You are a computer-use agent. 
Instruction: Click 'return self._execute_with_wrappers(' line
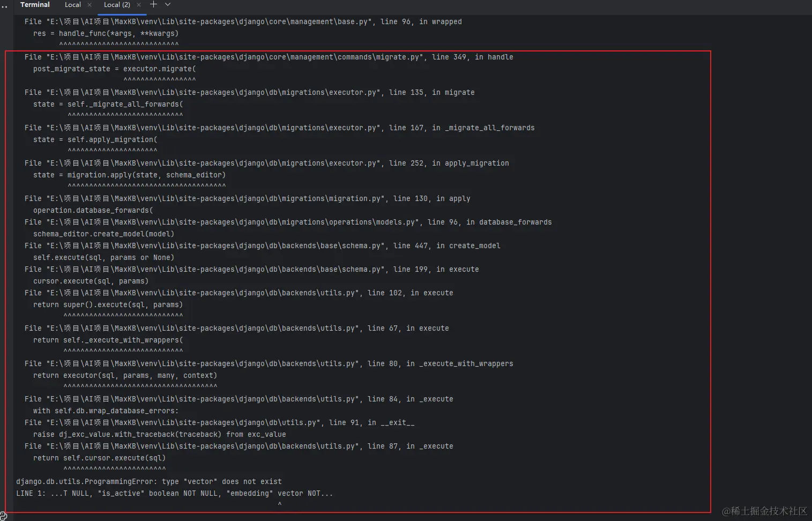[108, 340]
